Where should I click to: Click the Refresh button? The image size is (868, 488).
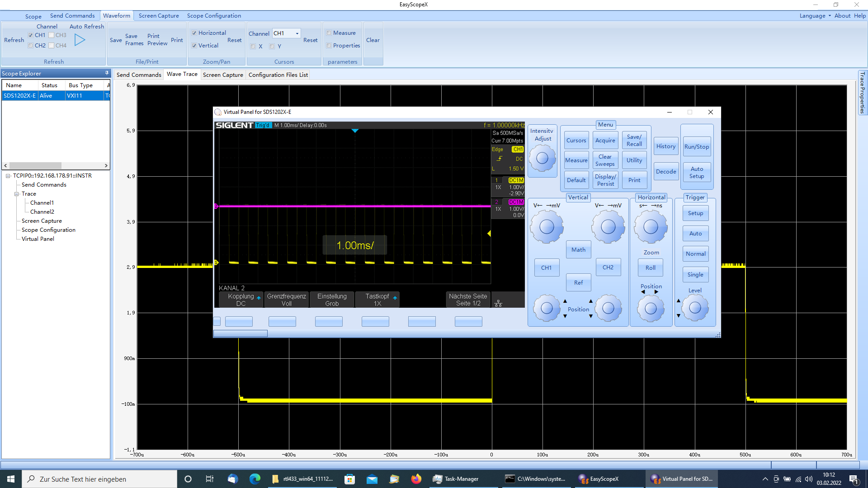click(14, 40)
